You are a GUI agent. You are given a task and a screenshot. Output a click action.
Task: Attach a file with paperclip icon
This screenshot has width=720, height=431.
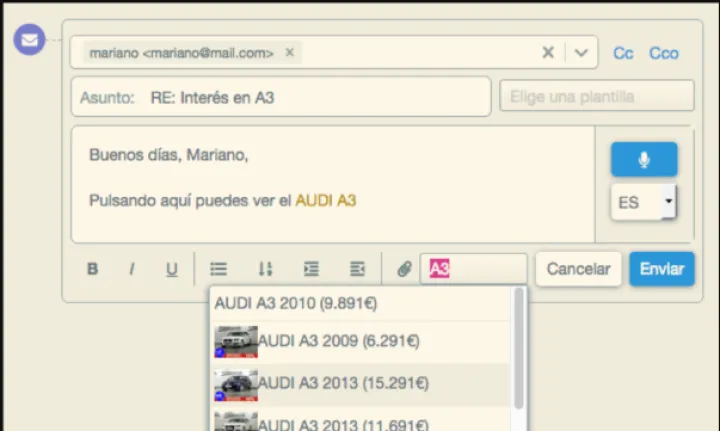click(404, 269)
